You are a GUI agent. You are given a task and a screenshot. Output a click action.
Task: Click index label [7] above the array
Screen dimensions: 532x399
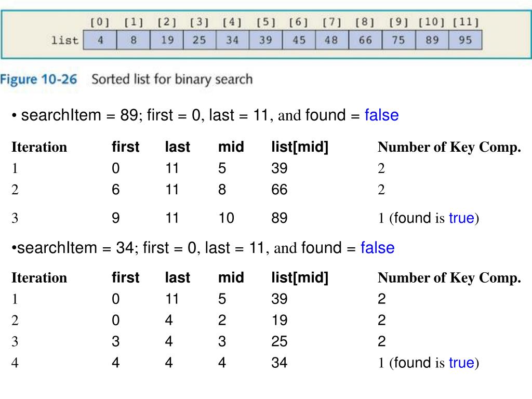[x=331, y=22]
